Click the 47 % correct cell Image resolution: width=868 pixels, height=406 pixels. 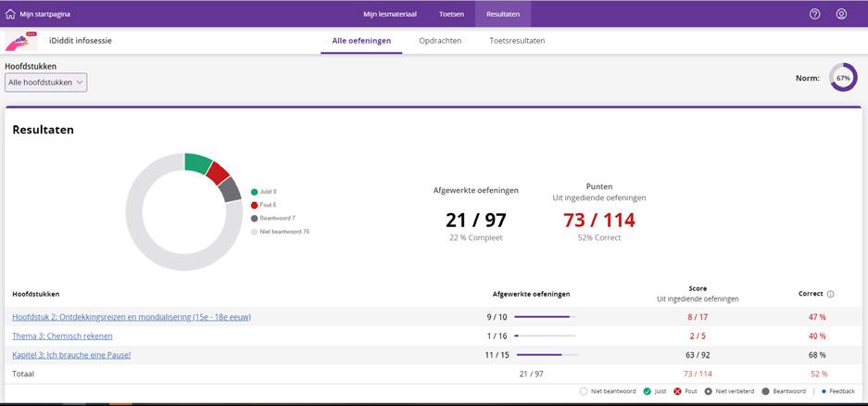coord(817,317)
